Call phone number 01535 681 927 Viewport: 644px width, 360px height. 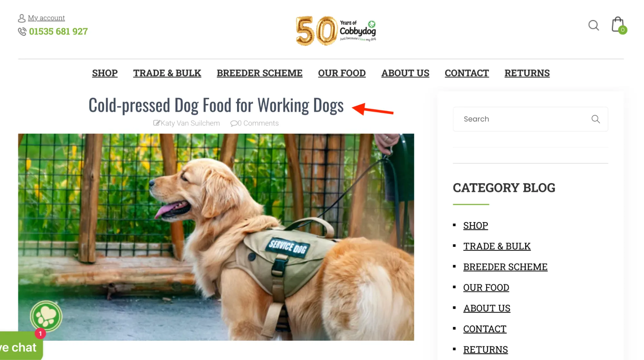point(58,32)
